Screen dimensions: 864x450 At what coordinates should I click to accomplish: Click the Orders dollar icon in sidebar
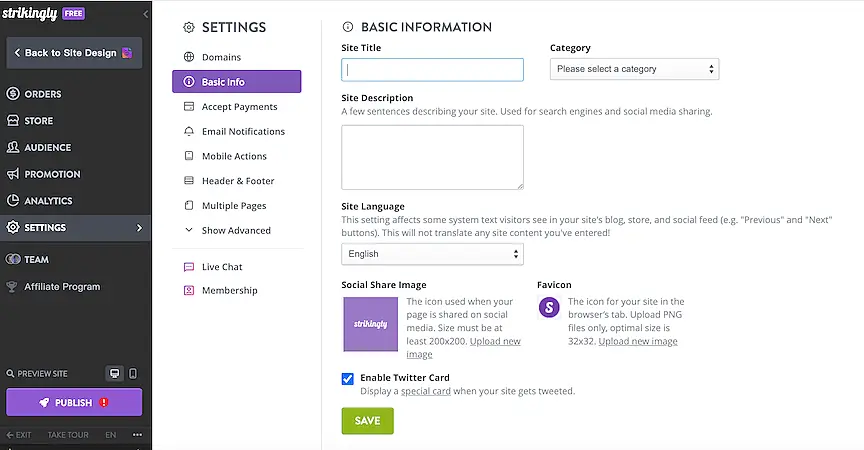[x=13, y=94]
